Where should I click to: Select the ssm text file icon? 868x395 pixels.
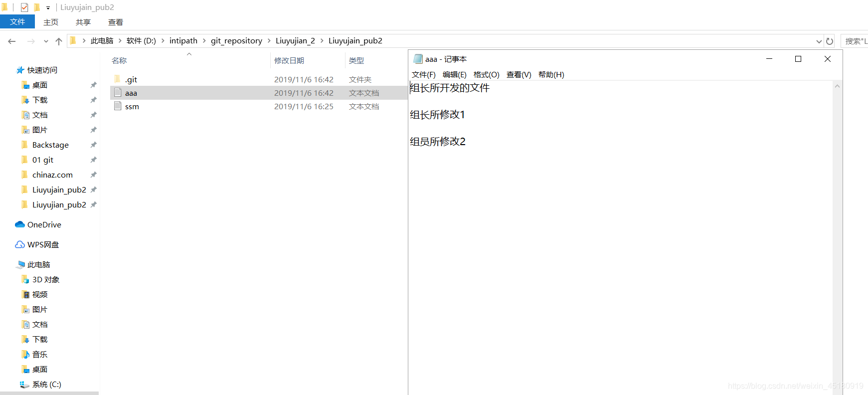tap(118, 106)
